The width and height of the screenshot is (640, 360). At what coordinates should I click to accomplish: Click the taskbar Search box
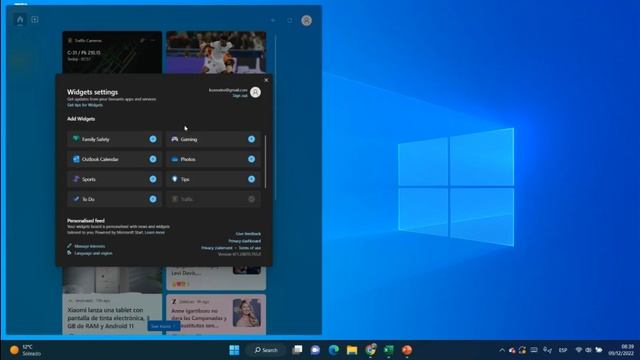click(266, 350)
